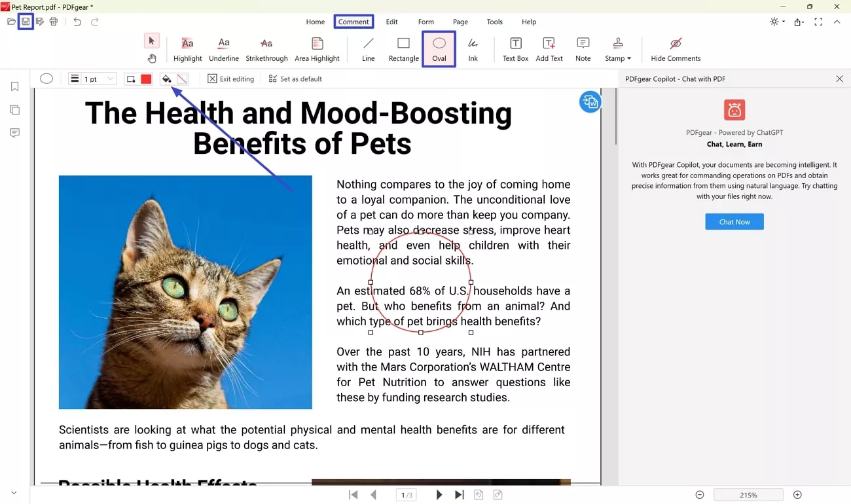Open the bookmarks sidebar panel
The image size is (851, 504).
(x=14, y=87)
